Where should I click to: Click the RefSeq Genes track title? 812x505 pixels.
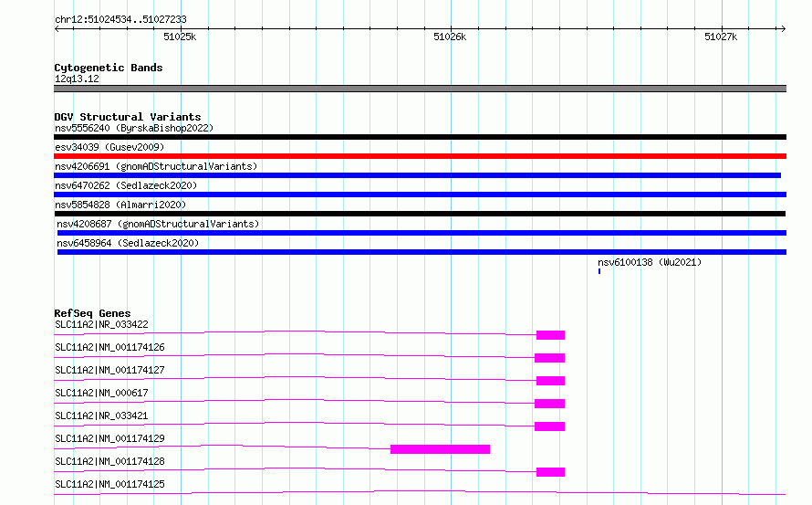pos(92,313)
